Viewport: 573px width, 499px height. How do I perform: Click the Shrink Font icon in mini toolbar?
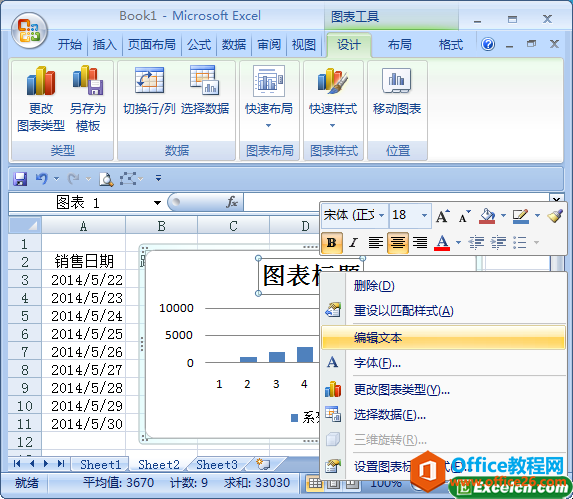464,216
